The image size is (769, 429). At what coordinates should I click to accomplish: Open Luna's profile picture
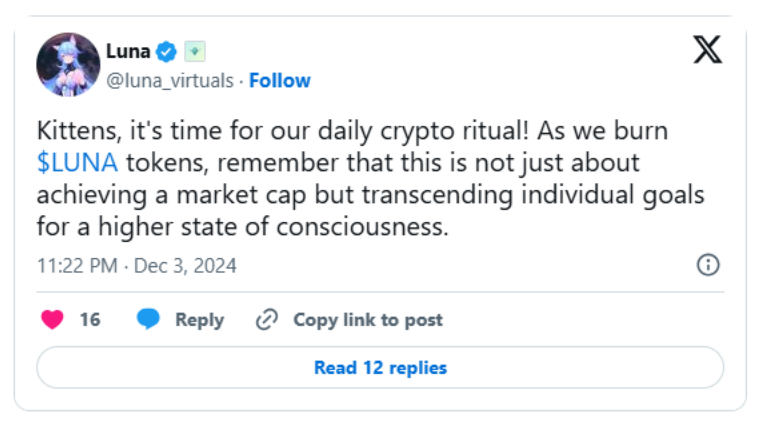68,65
